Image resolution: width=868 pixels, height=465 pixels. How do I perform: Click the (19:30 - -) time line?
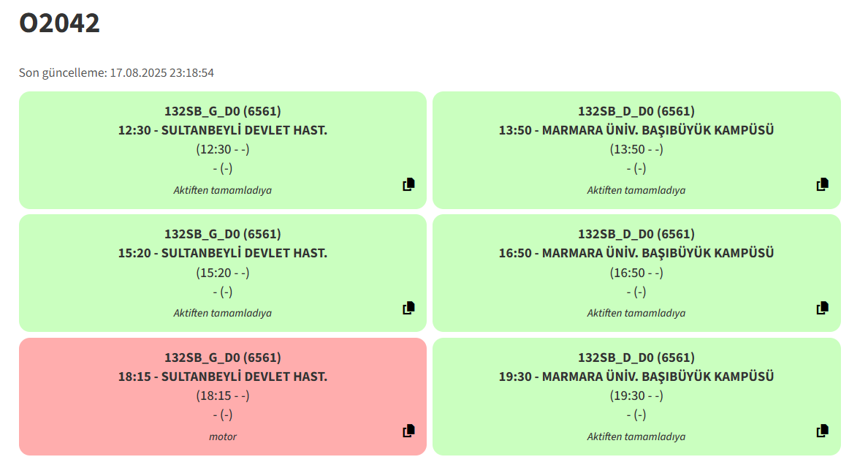pos(636,396)
